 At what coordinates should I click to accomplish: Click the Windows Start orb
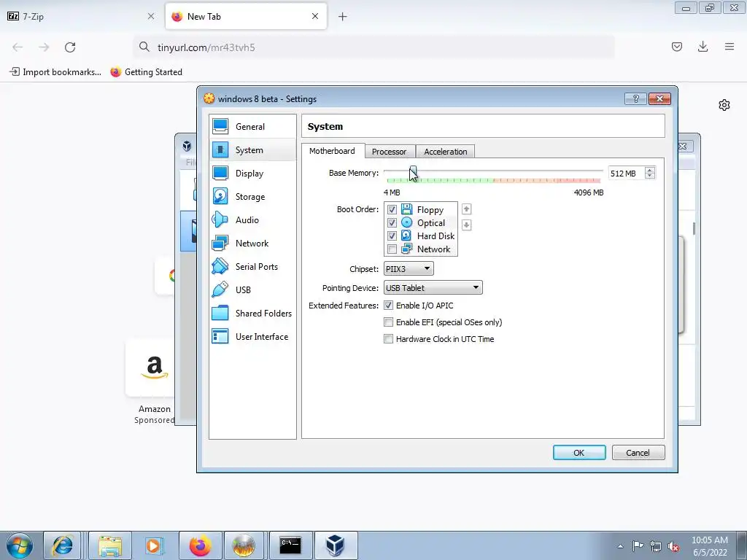pos(19,545)
